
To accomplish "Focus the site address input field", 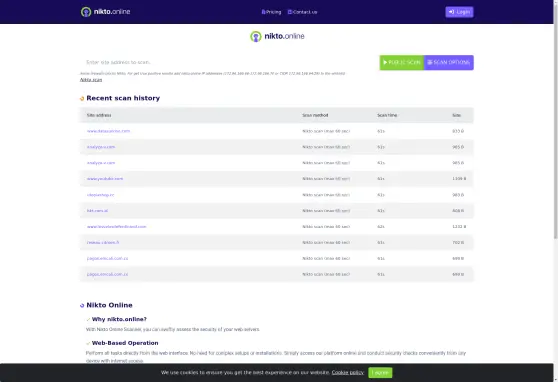I will (x=230, y=62).
